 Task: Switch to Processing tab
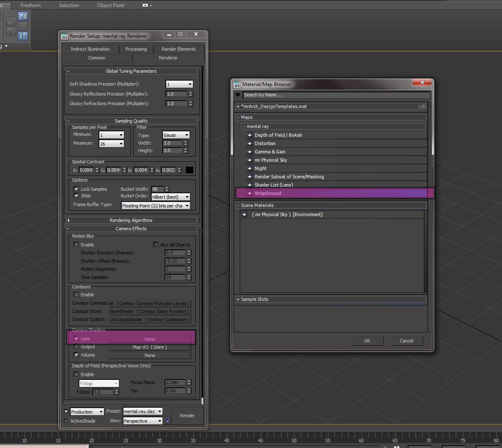click(x=136, y=49)
